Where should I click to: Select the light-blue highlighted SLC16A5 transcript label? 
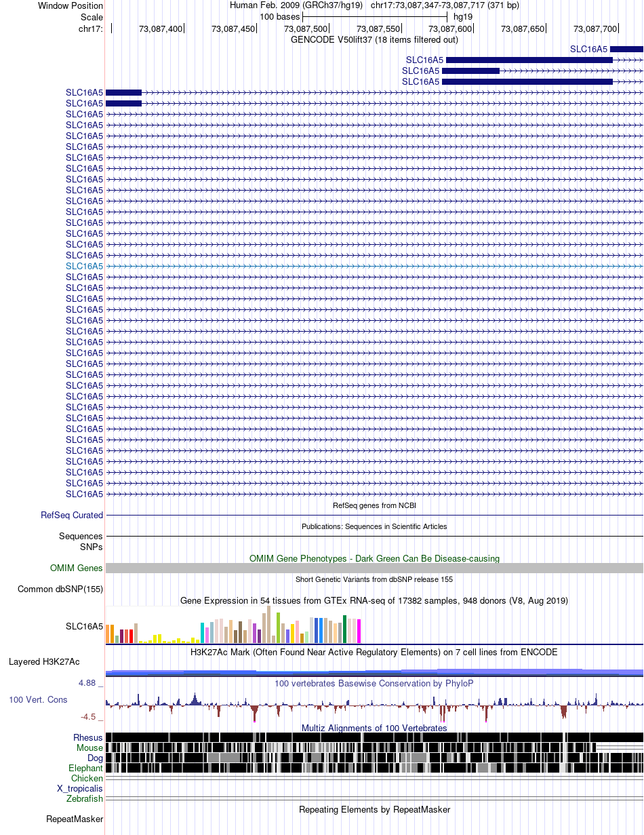(84, 266)
